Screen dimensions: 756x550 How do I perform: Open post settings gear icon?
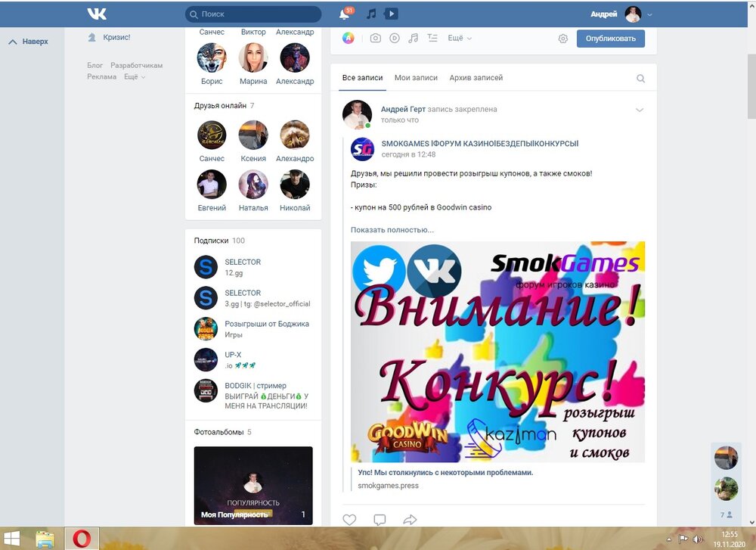click(562, 39)
